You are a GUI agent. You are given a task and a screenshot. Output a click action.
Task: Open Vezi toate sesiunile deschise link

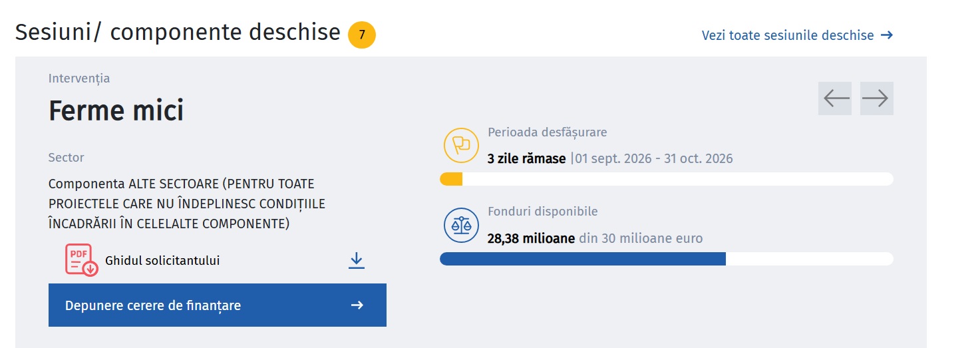click(797, 35)
